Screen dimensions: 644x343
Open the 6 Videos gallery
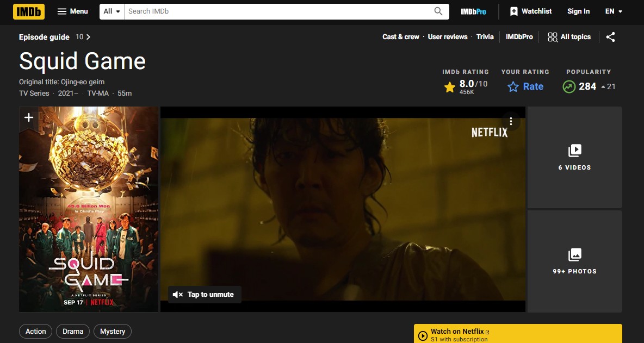pyautogui.click(x=574, y=158)
